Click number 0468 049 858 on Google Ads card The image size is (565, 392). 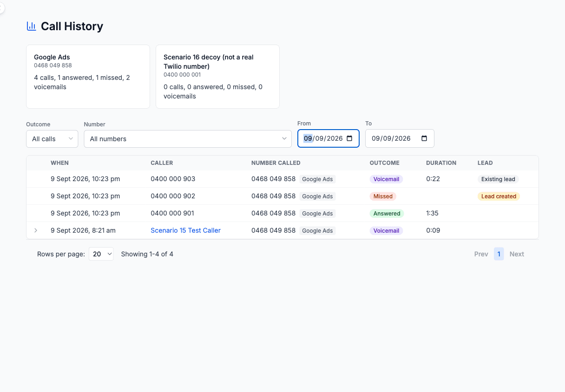point(53,65)
